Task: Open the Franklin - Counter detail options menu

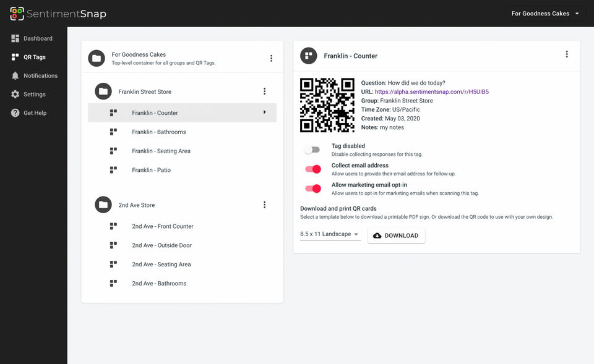Action: [x=567, y=54]
